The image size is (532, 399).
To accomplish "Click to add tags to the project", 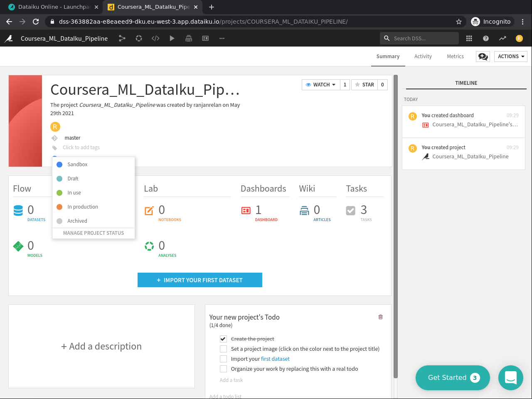I will 81,148.
